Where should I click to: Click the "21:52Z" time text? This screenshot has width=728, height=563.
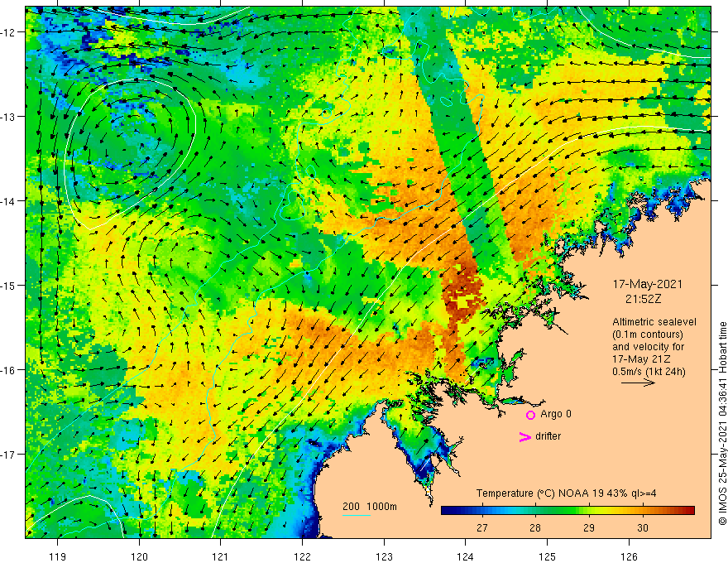tap(643, 299)
